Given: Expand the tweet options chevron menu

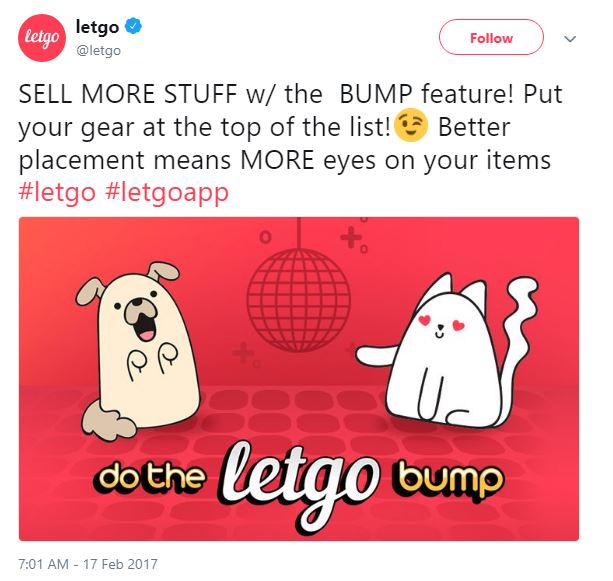Looking at the screenshot, I should pos(570,39).
